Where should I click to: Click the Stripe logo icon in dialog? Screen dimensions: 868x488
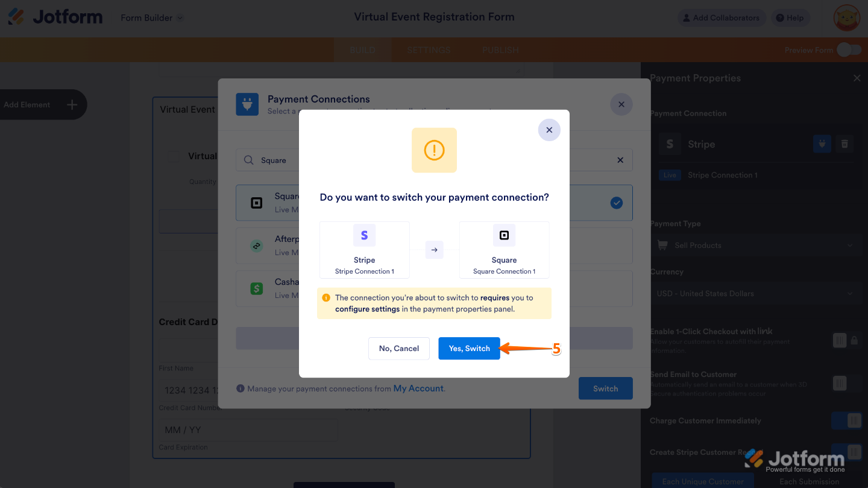pyautogui.click(x=364, y=235)
